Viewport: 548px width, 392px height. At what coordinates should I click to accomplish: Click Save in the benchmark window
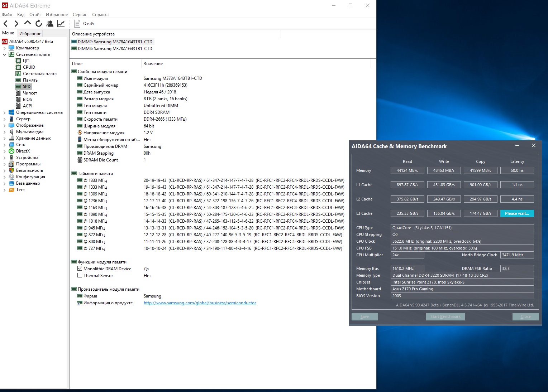tap(365, 316)
